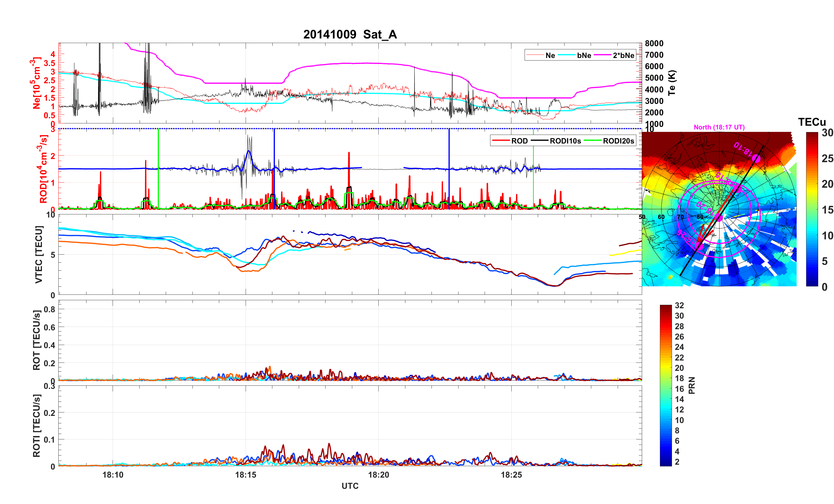Click the red ROD legend line sample
This screenshot has height=504, width=834.
[x=501, y=141]
